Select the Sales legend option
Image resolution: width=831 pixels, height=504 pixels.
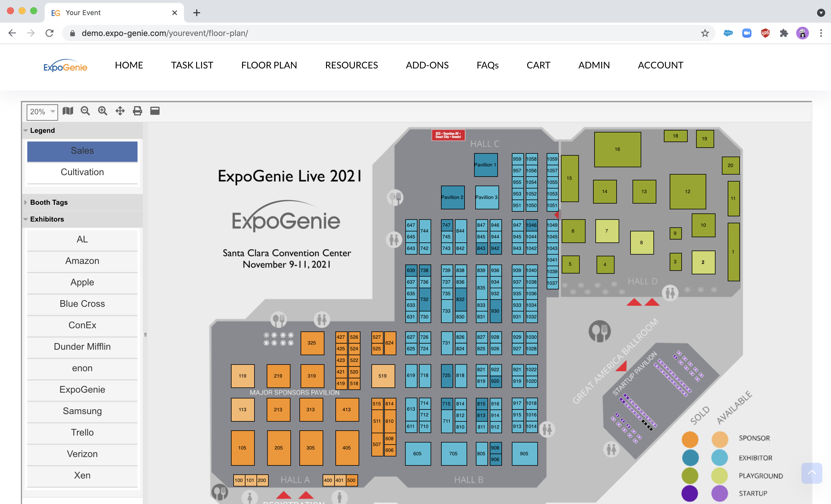coord(82,151)
